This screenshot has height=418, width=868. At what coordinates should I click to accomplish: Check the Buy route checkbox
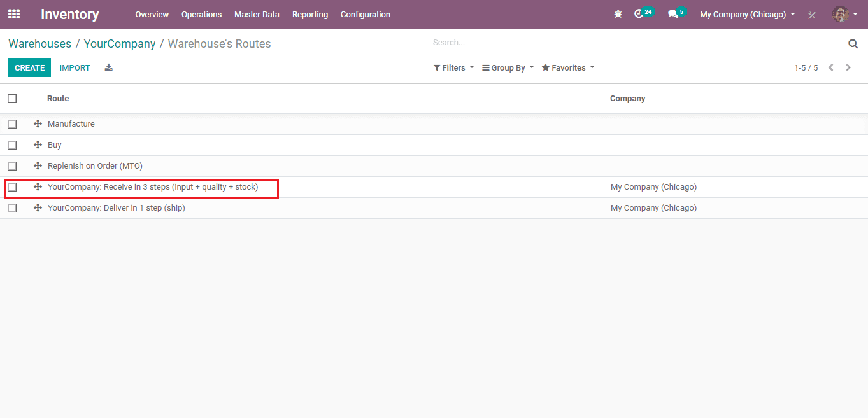click(12, 145)
